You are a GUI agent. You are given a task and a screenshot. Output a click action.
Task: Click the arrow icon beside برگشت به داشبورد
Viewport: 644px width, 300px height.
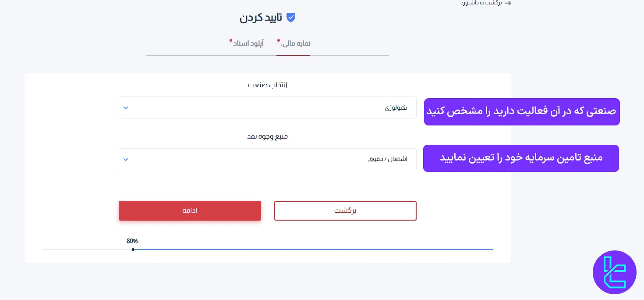[508, 3]
